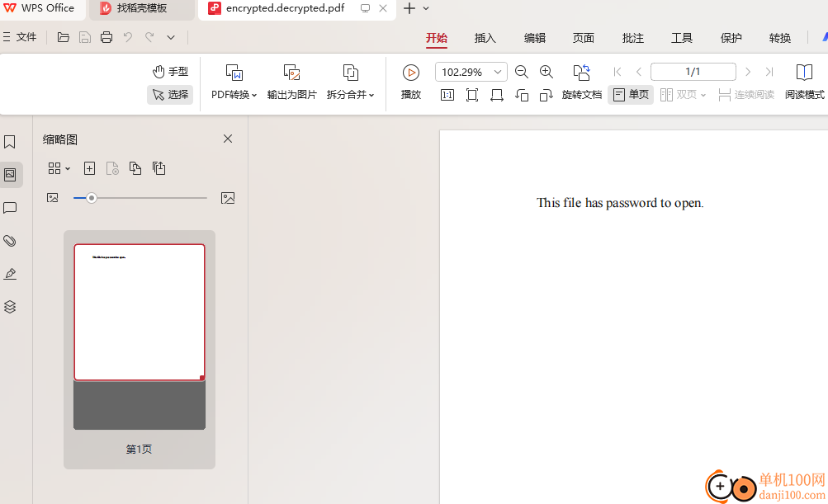This screenshot has height=504, width=828.
Task: Click the print icon
Action: 106,37
